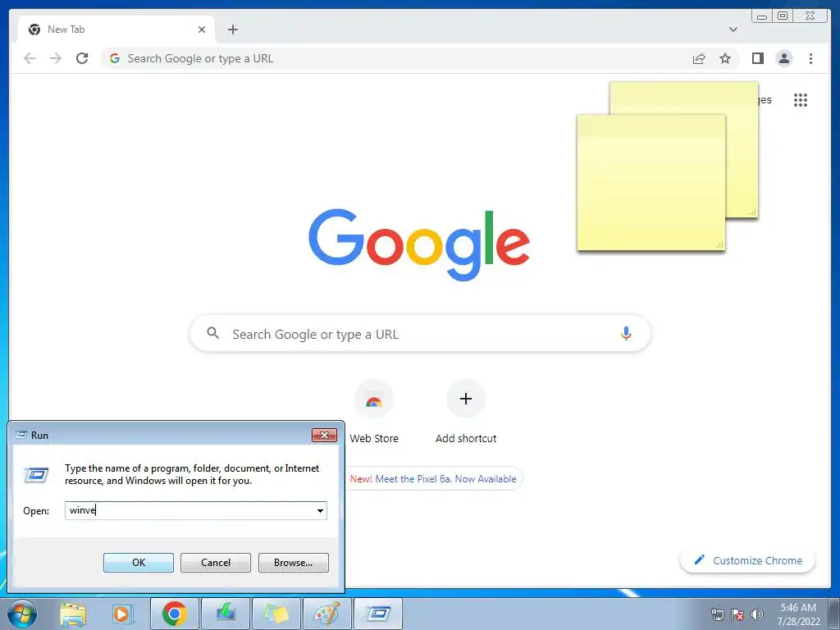Screen dimensions: 840x630
Task: Click the Chrome forward arrow
Action: [56, 58]
